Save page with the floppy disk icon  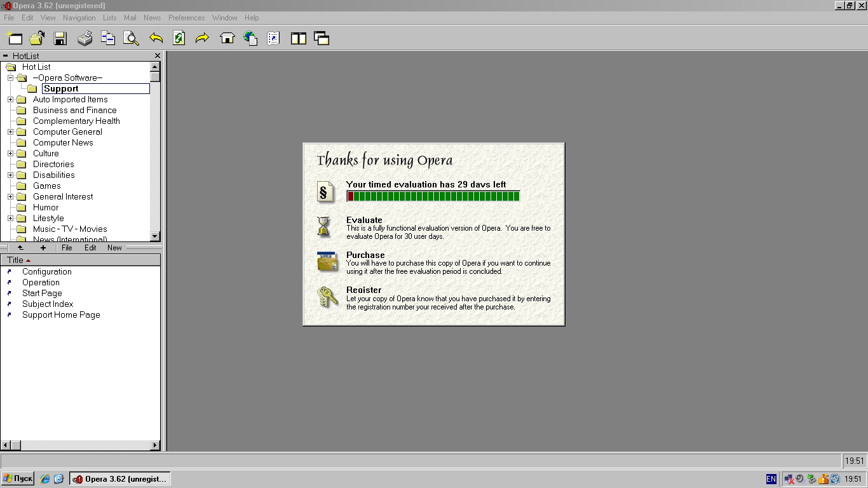click(60, 39)
